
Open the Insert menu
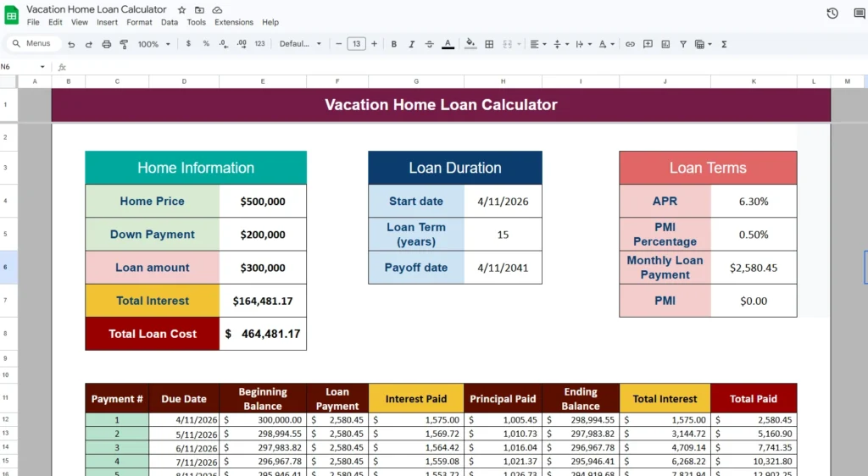tap(107, 22)
